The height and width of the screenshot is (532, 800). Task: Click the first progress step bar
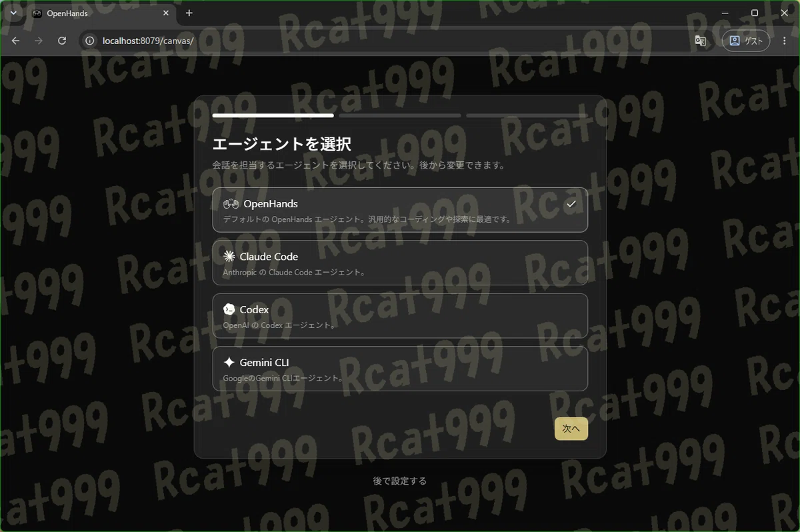[x=273, y=115]
